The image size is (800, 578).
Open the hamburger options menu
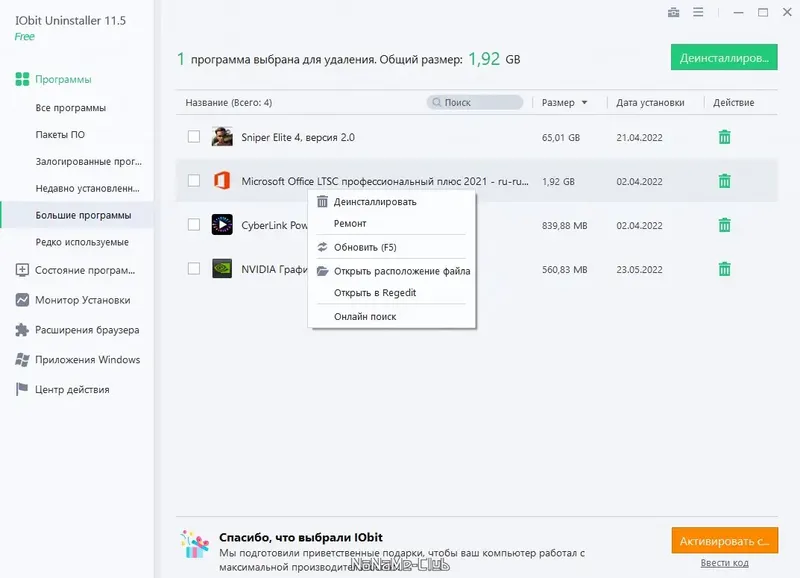(x=697, y=12)
